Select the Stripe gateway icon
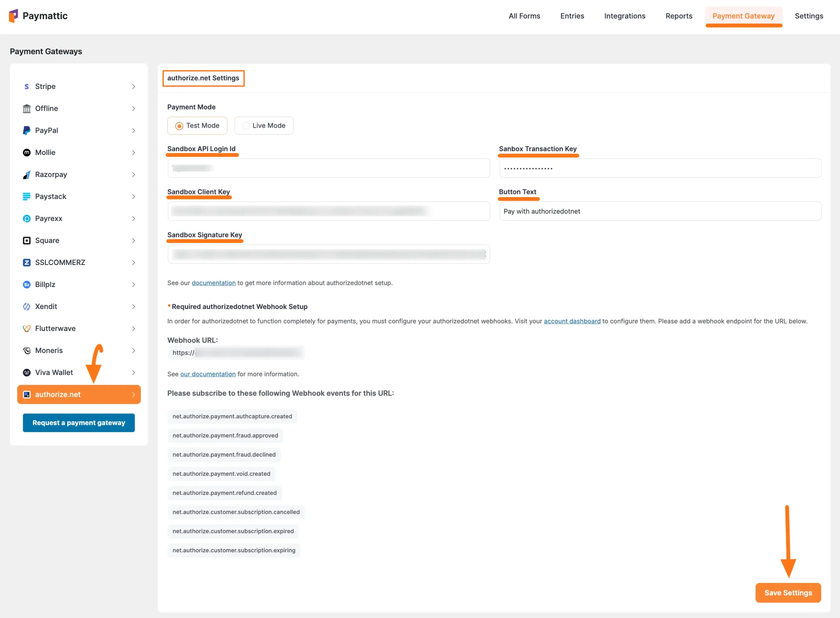 (27, 86)
